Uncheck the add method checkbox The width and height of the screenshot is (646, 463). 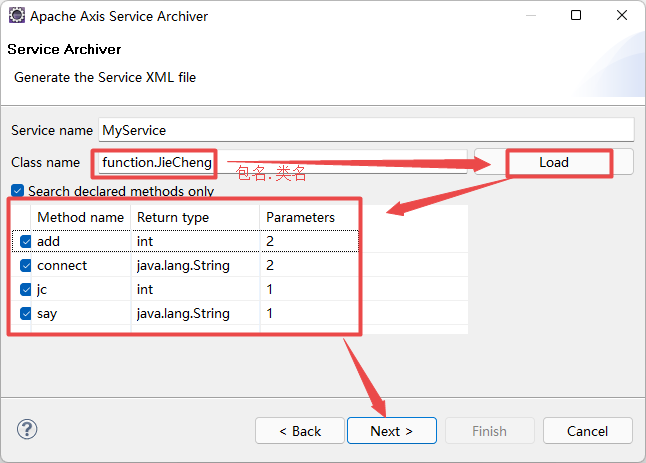point(26,241)
